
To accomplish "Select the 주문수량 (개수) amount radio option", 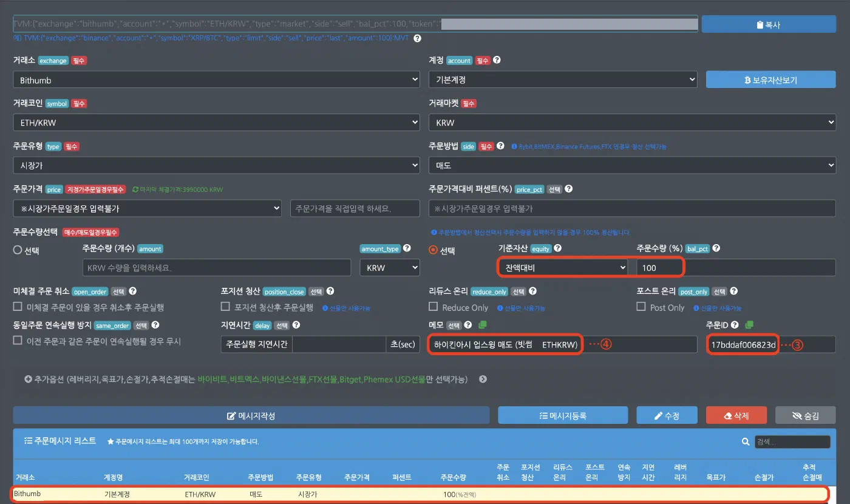I will [x=18, y=250].
